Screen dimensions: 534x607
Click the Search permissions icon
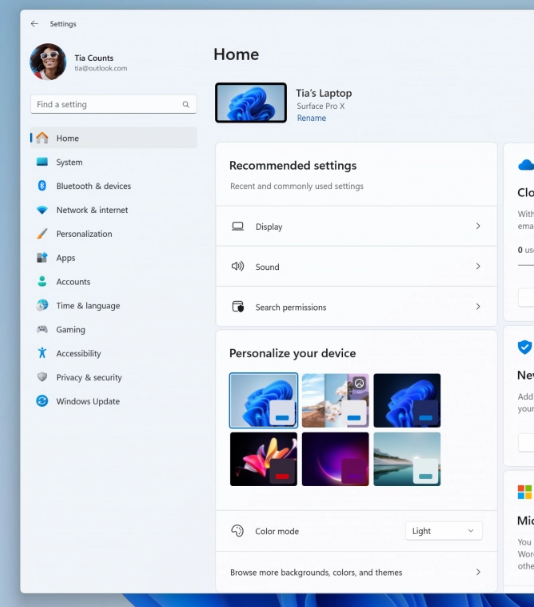pyautogui.click(x=238, y=307)
